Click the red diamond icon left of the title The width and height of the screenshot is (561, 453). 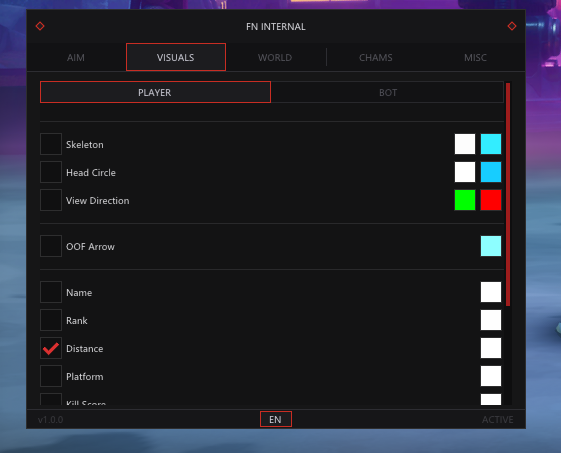pyautogui.click(x=40, y=26)
